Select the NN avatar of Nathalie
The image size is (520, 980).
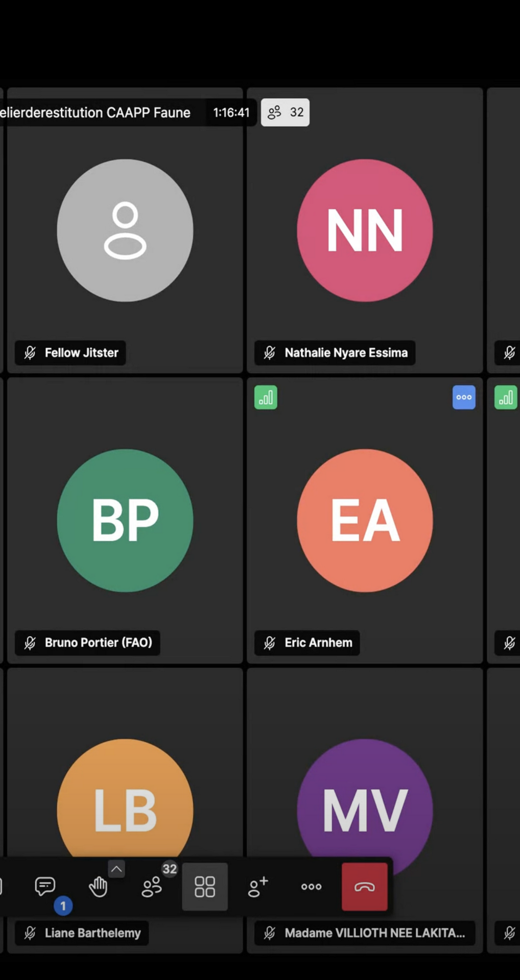(x=365, y=230)
